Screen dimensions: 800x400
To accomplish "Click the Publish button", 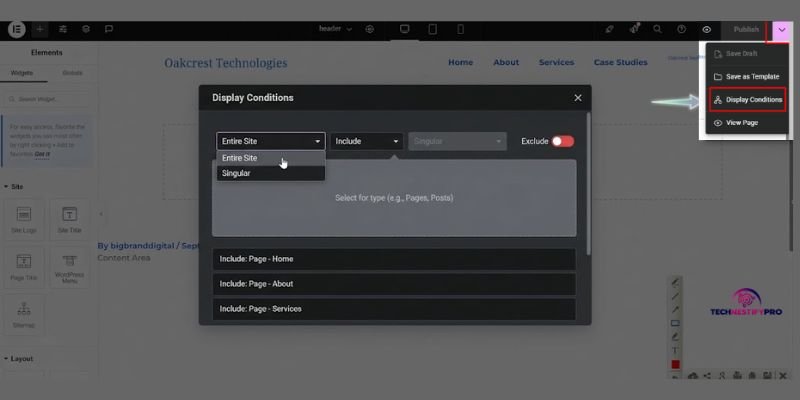I will tap(746, 30).
